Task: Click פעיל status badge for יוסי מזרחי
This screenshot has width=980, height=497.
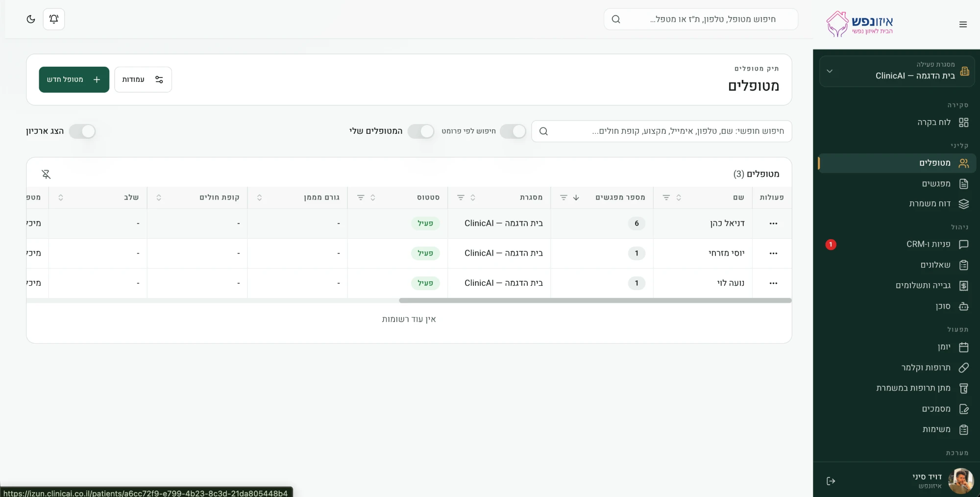Action: coord(425,253)
